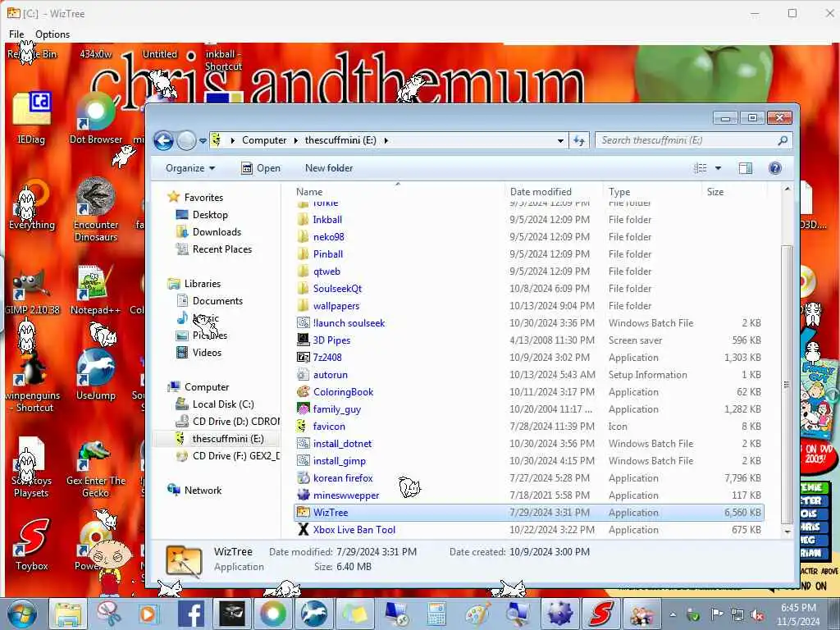The height and width of the screenshot is (630, 840).
Task: Click the file list vertical scrollbar
Action: click(x=787, y=384)
